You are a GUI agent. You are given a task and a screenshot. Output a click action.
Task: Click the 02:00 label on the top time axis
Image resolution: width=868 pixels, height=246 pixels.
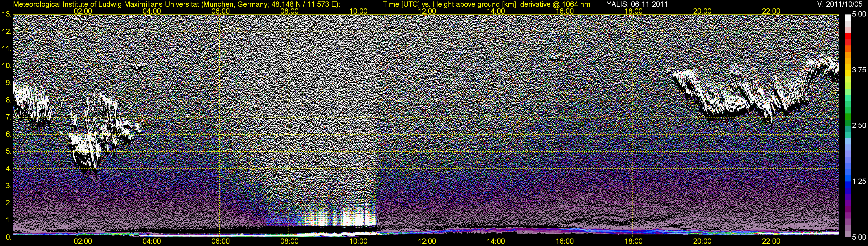click(83, 11)
